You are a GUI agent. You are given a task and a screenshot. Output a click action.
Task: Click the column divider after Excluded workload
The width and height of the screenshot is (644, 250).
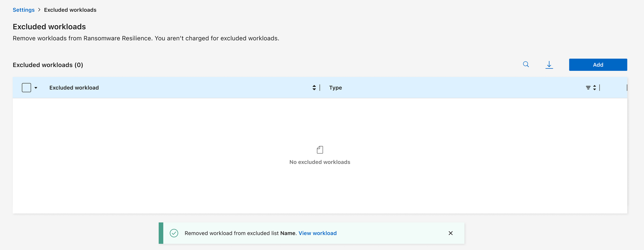(x=320, y=88)
